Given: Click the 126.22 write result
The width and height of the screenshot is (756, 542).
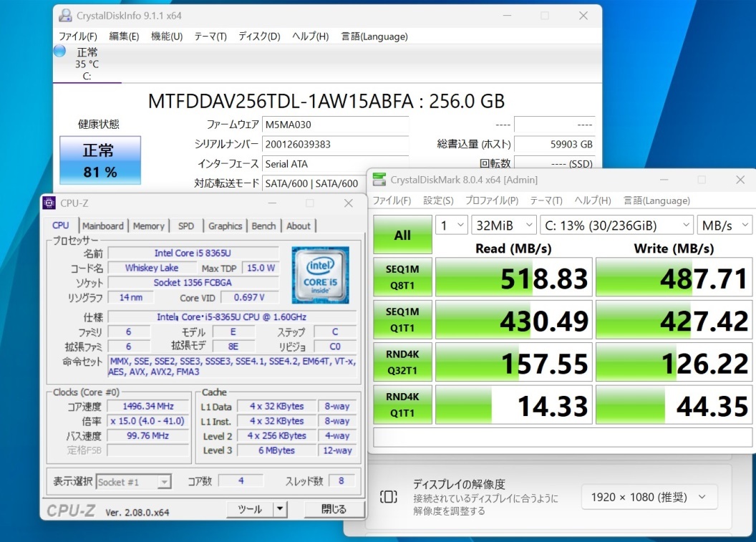Looking at the screenshot, I should click(674, 362).
